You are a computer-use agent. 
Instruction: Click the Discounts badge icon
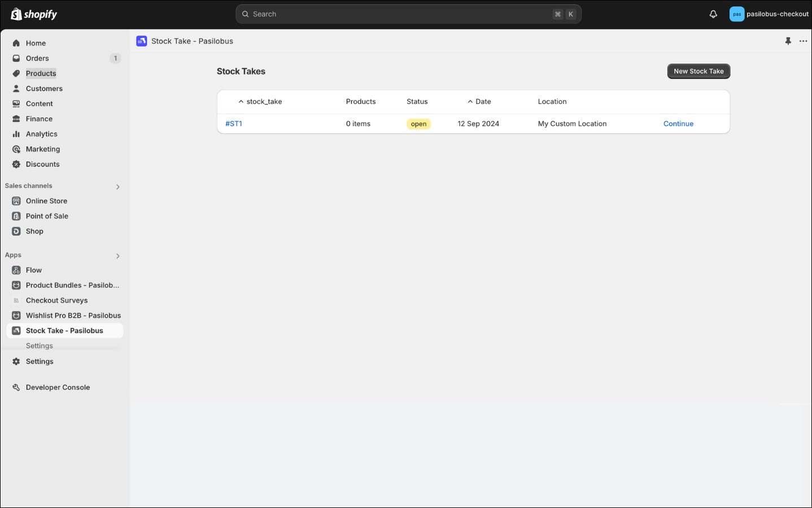click(16, 164)
